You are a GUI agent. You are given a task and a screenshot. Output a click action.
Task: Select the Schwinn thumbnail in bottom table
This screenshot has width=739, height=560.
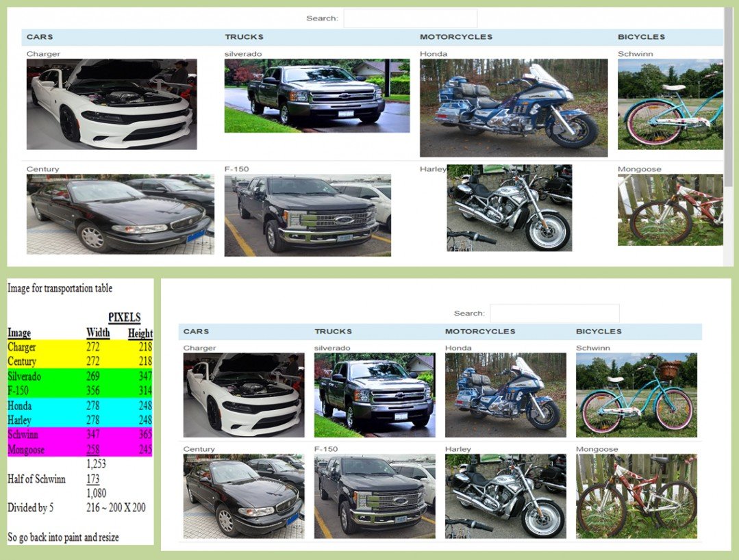point(636,395)
